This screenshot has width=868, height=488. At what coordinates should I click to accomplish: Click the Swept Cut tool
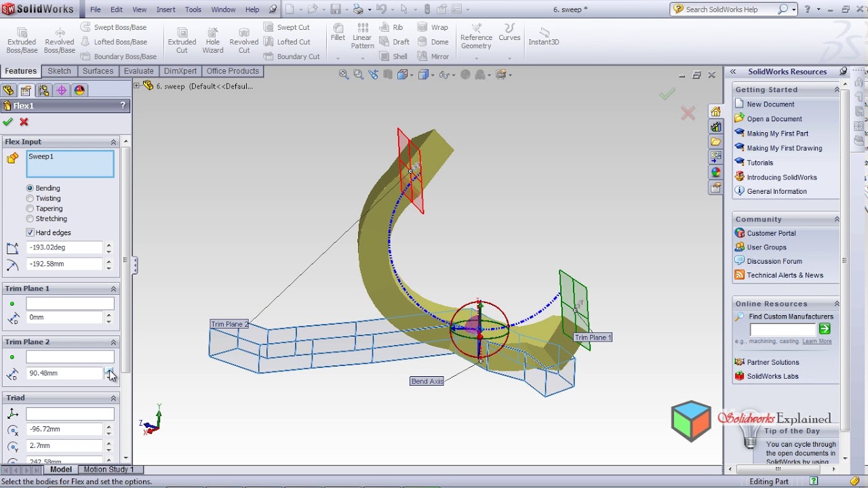287,27
